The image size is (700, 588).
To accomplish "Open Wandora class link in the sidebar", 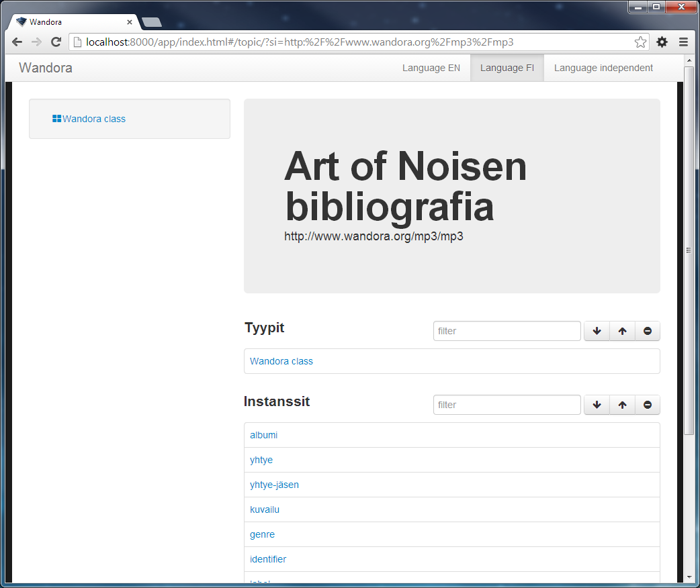I will coord(93,119).
